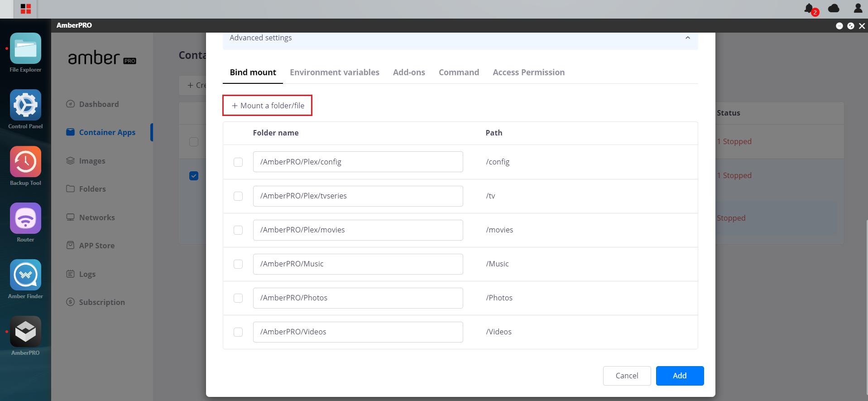The width and height of the screenshot is (868, 401).
Task: Edit the /AmberPRO/Plex/tvseries folder field
Action: [358, 196]
